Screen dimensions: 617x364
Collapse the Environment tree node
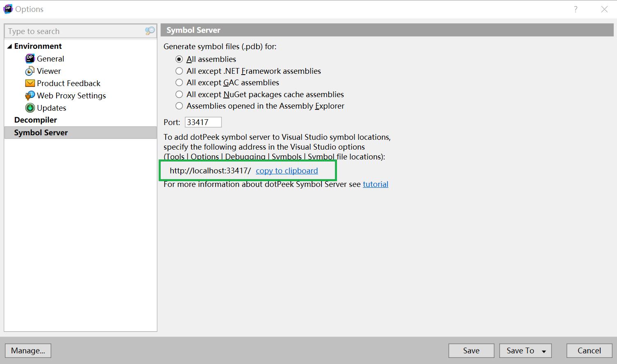[9, 46]
